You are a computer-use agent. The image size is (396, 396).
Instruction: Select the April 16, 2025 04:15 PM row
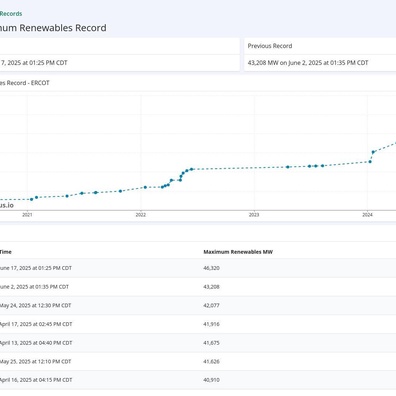198,380
